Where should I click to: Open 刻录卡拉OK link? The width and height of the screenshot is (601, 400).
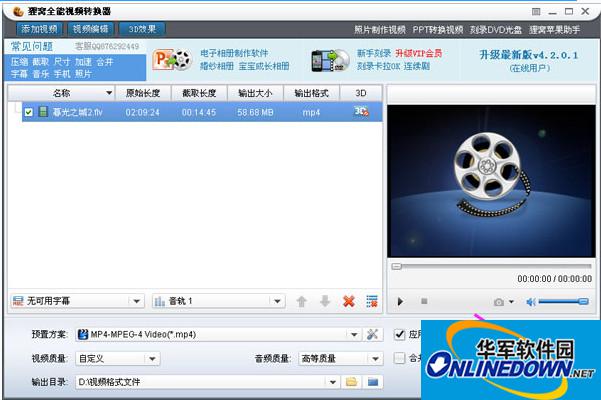coord(378,66)
